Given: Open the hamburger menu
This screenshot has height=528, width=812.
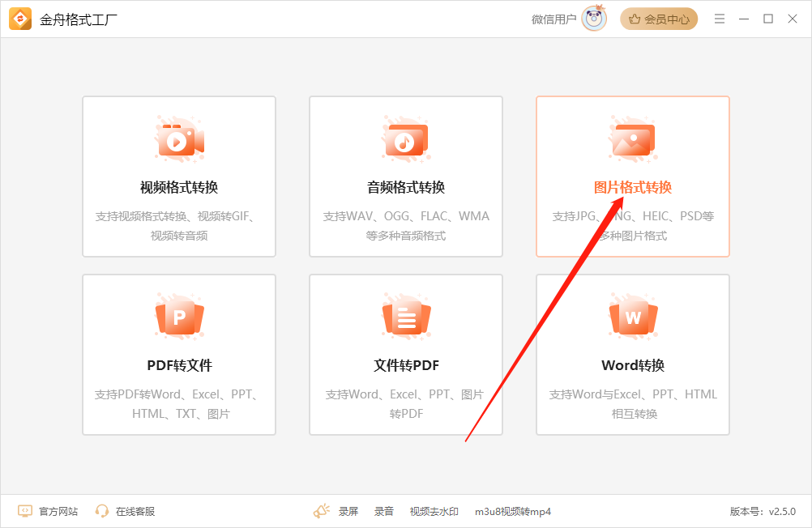Looking at the screenshot, I should click(720, 18).
